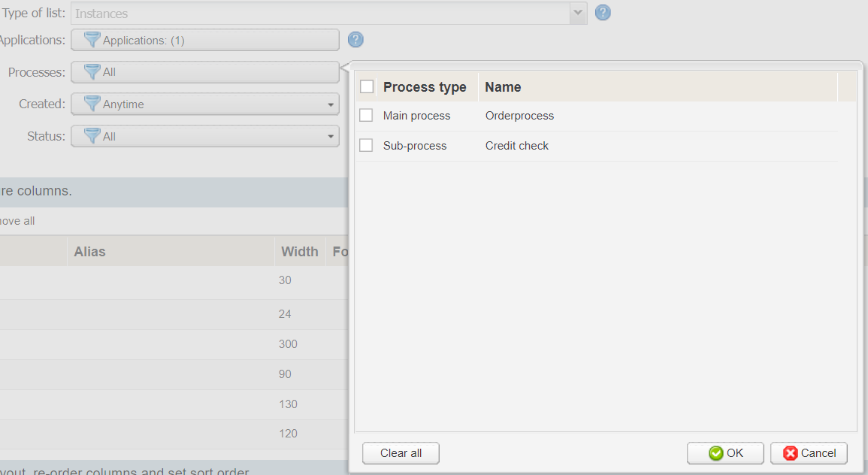Image resolution: width=868 pixels, height=475 pixels.
Task: Select the Orderprocess name cell
Action: point(519,116)
